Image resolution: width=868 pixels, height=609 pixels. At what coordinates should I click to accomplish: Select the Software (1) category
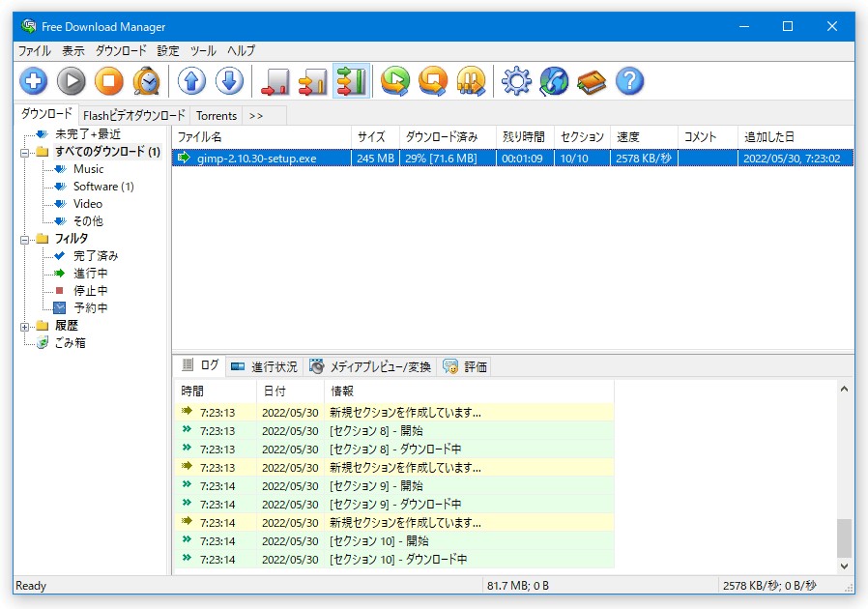click(x=103, y=186)
